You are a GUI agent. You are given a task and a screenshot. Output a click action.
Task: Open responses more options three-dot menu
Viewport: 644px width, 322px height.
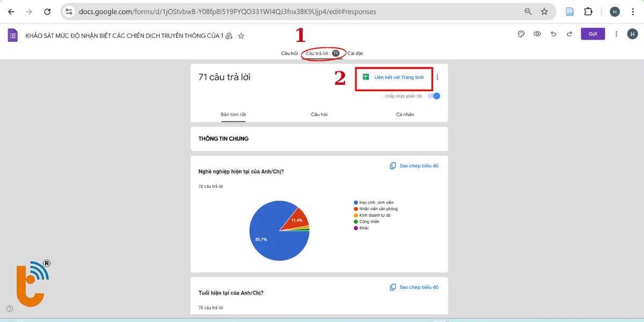(x=437, y=77)
